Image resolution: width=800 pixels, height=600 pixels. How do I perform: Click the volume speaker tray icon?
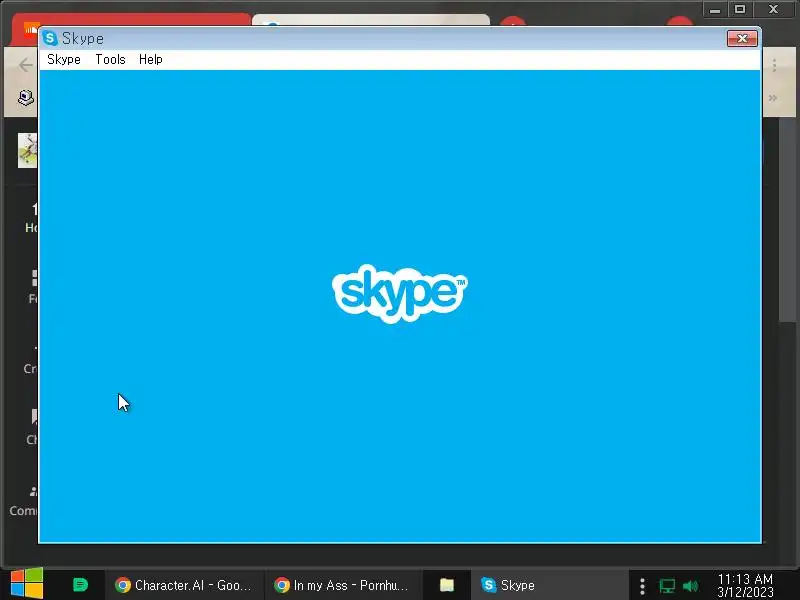690,586
